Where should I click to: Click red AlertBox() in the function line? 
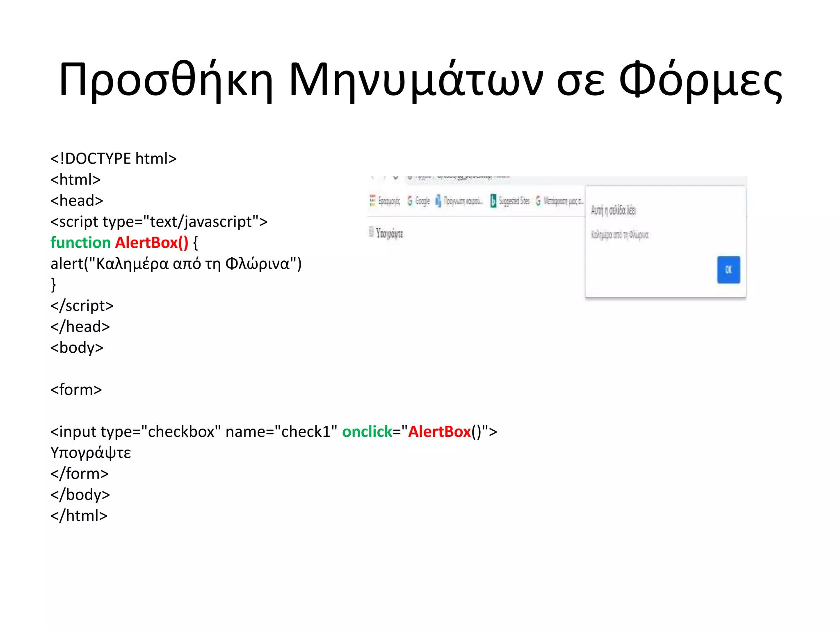coord(152,242)
